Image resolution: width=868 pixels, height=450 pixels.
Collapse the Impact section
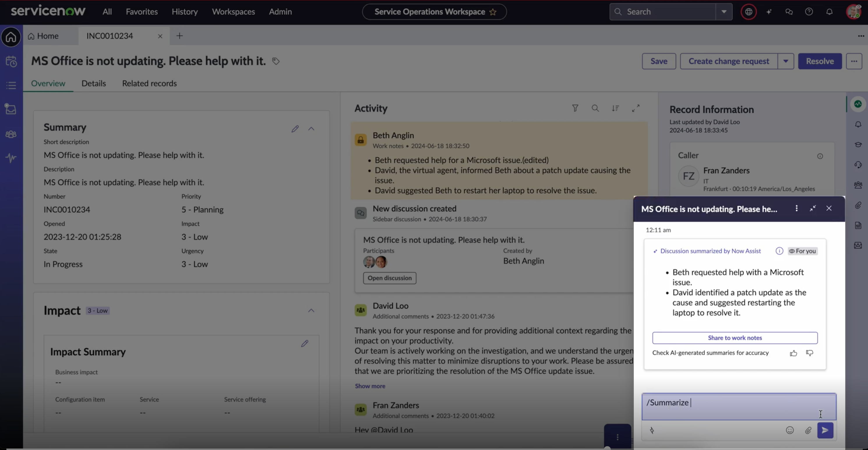[x=311, y=310]
